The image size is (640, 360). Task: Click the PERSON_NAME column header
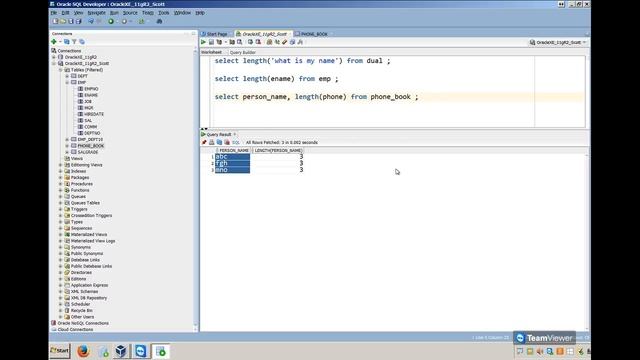click(233, 151)
